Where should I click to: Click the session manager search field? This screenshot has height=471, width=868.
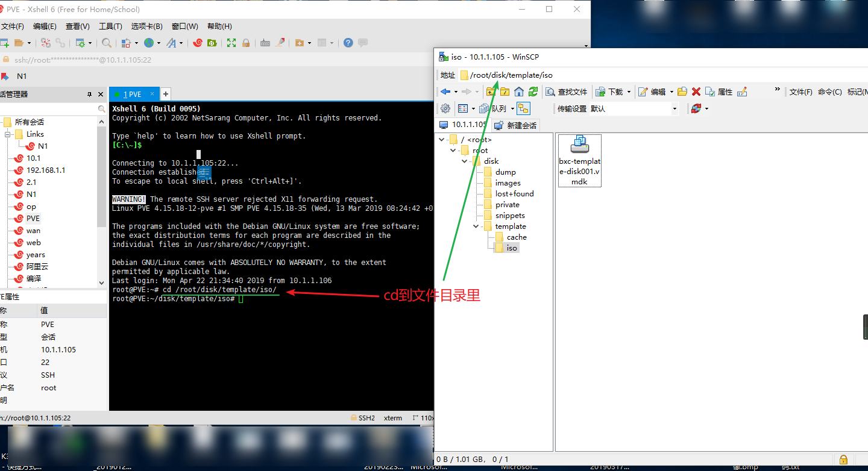coord(52,108)
